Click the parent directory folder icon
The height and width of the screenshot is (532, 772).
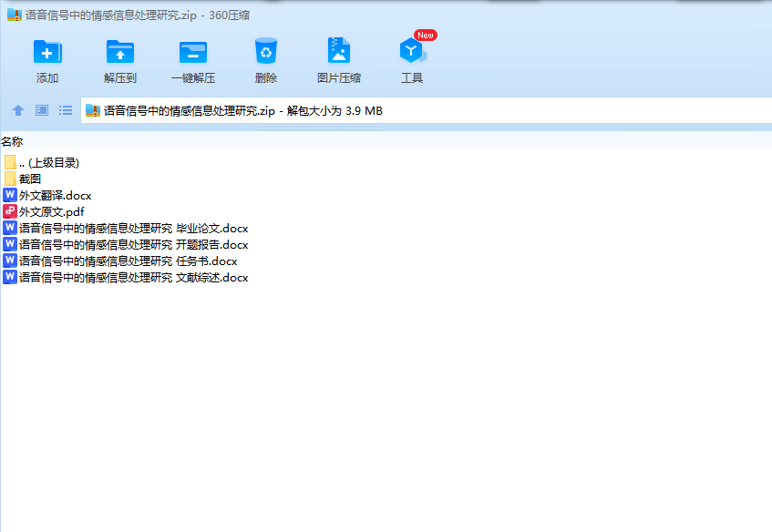pos(10,162)
